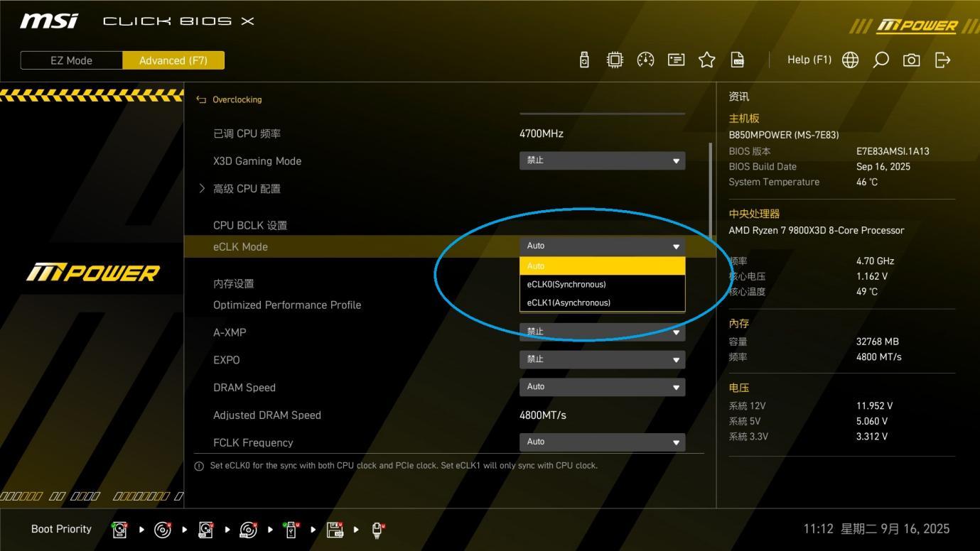
Task: Click the 4.70 GHz processor frequency reading
Action: coord(876,261)
